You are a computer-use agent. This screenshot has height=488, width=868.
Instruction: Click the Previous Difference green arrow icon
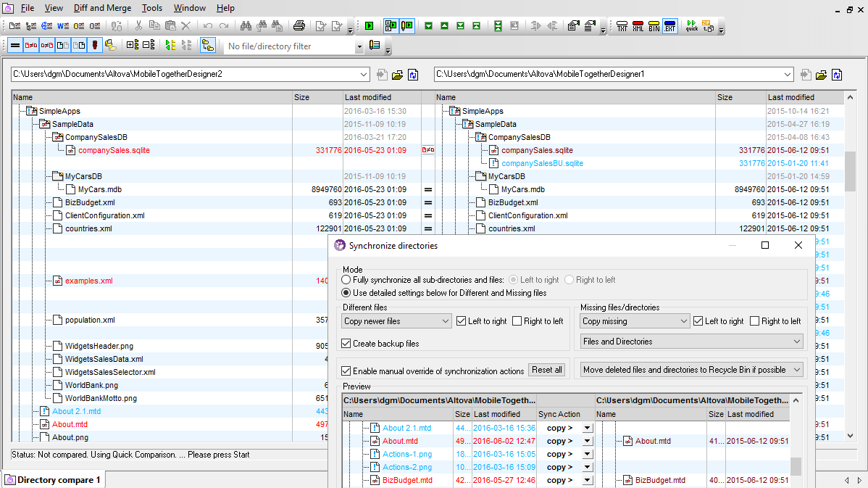coord(445,26)
